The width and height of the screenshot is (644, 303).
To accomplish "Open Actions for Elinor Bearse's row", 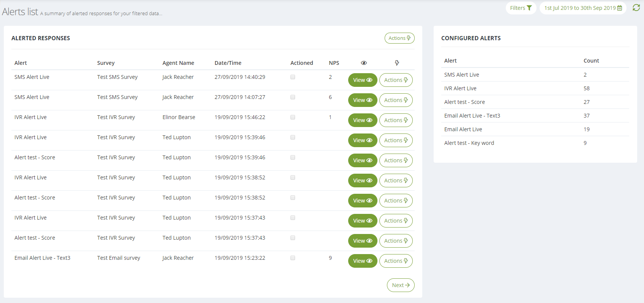I will coord(396,120).
